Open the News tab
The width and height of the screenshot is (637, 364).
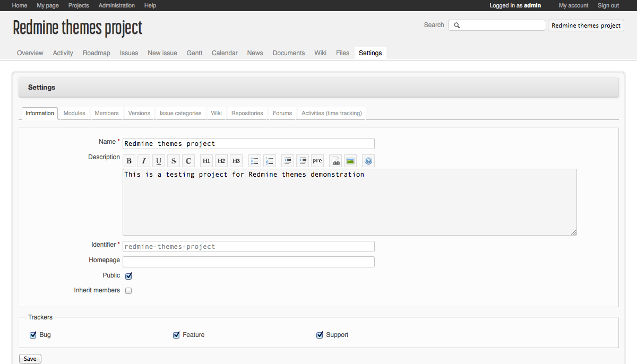(255, 53)
